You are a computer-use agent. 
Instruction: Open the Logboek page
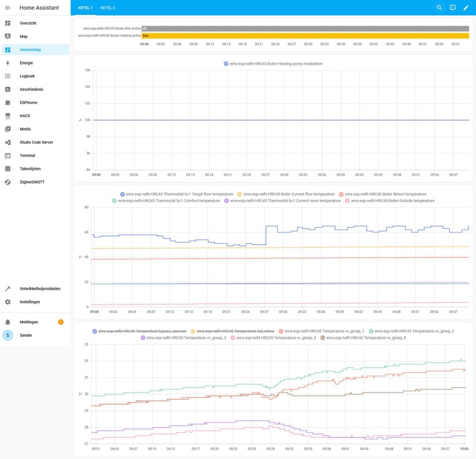tap(27, 76)
